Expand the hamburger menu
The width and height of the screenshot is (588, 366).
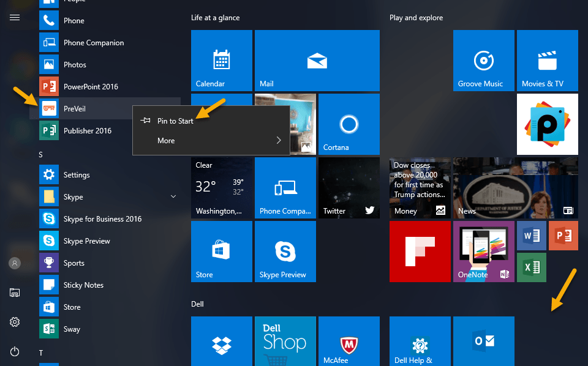point(14,17)
